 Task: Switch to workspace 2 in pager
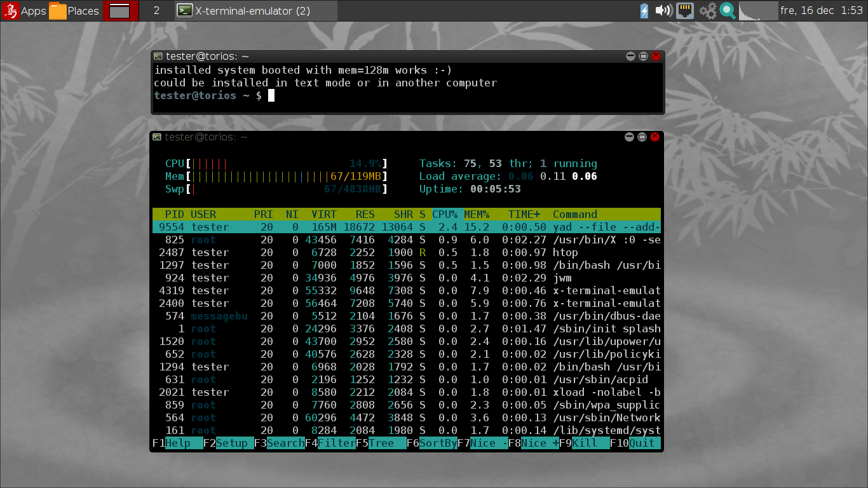coord(156,11)
